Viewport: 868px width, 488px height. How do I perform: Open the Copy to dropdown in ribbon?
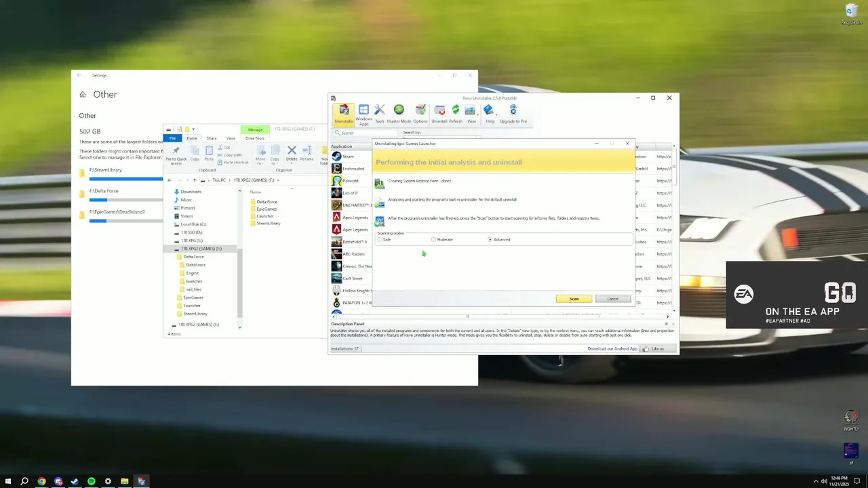275,155
